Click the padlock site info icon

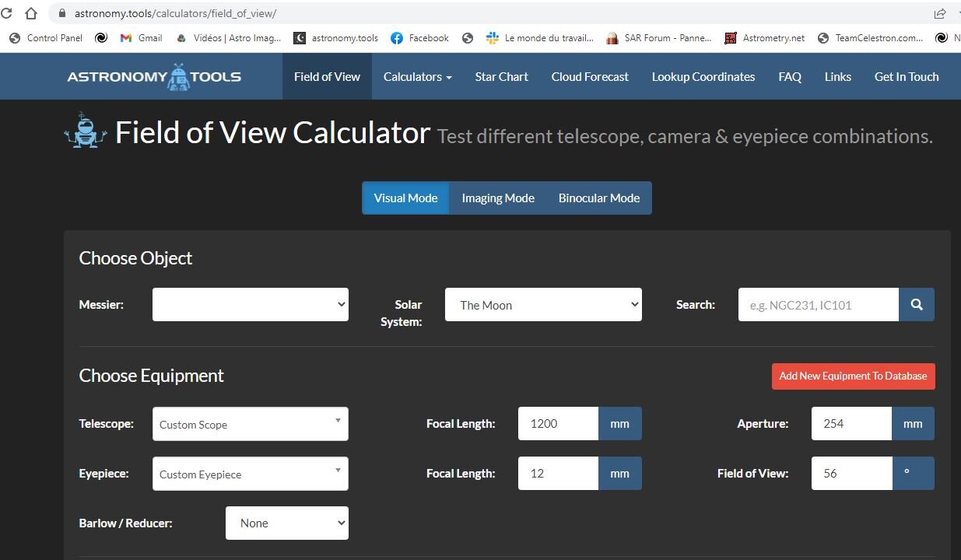[63, 13]
